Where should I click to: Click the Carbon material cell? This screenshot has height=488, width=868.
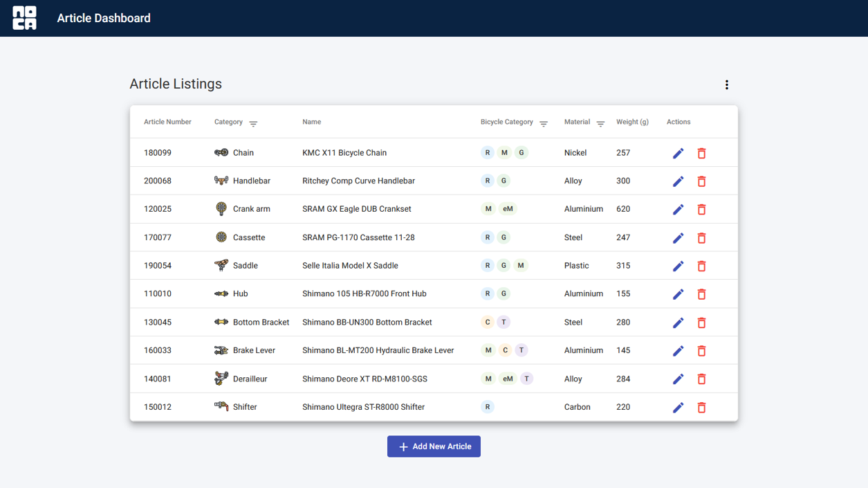pos(577,407)
